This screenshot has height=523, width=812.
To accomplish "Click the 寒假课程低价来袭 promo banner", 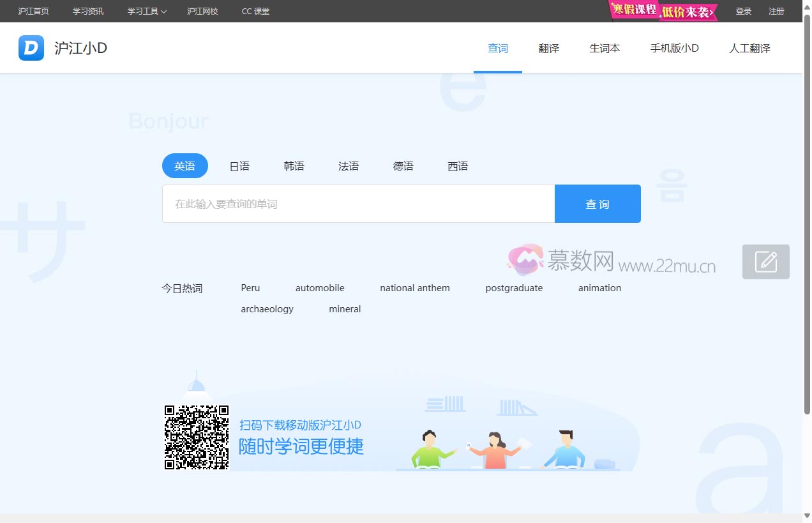I will pyautogui.click(x=663, y=11).
